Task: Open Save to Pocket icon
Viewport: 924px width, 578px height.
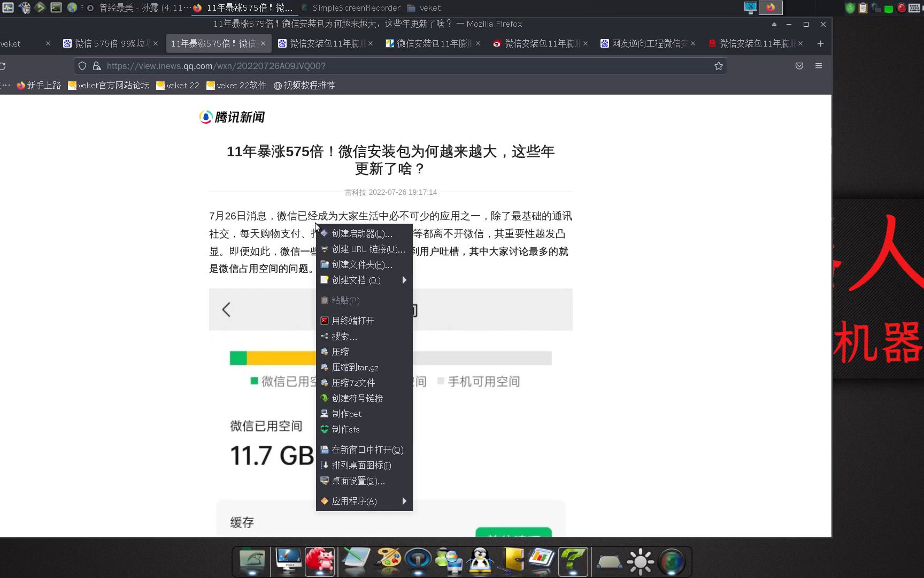Action: [799, 66]
